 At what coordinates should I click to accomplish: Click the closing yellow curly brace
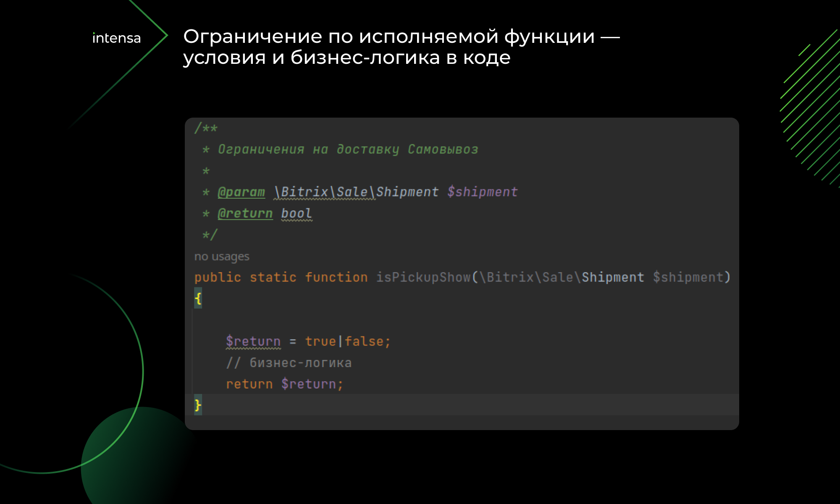198,405
